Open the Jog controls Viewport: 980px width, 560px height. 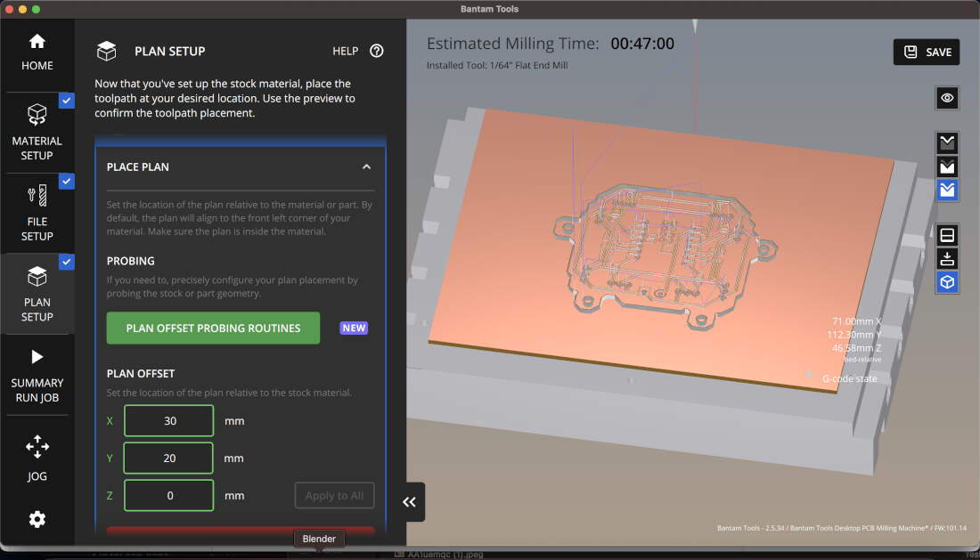tap(37, 459)
